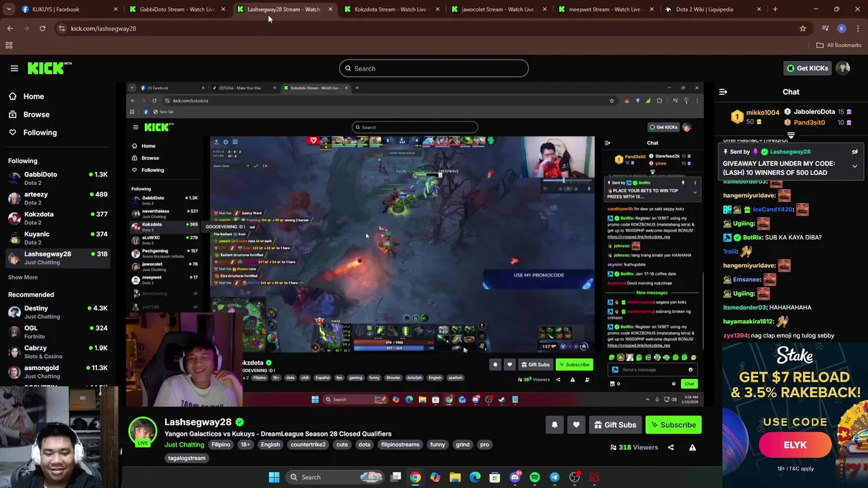Expand the chat leaderboard handle
The image size is (868, 488).
point(791,136)
